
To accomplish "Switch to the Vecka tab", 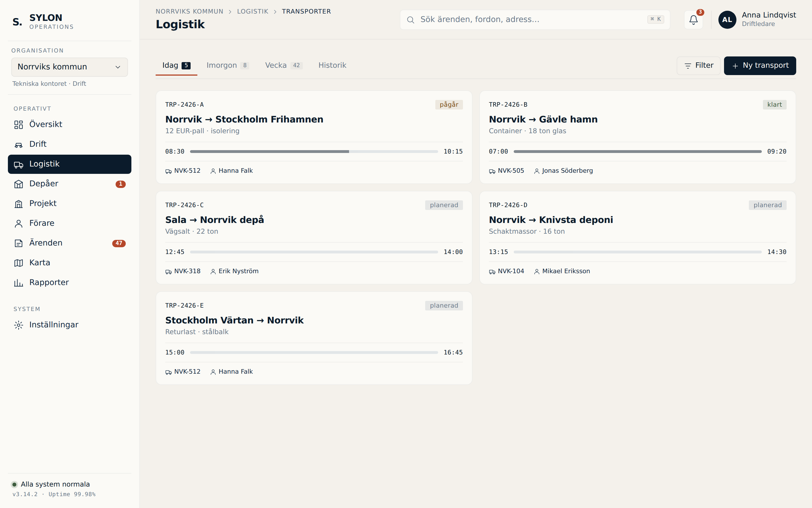I will point(284,65).
